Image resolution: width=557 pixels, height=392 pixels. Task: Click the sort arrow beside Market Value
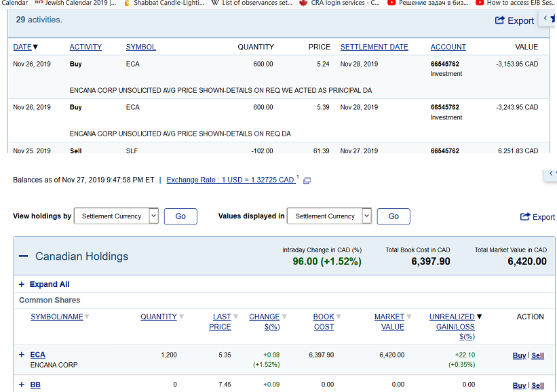click(x=409, y=317)
